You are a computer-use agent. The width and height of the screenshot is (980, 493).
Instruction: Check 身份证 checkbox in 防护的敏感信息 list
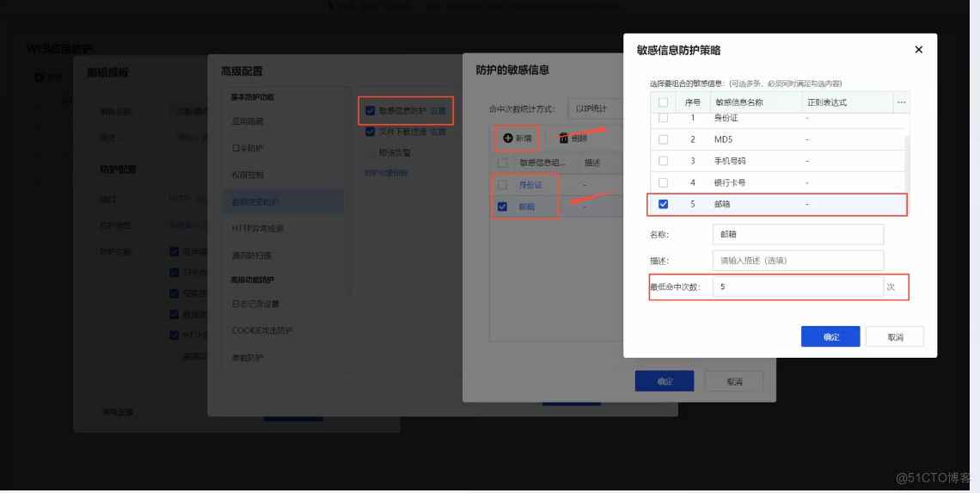[503, 185]
